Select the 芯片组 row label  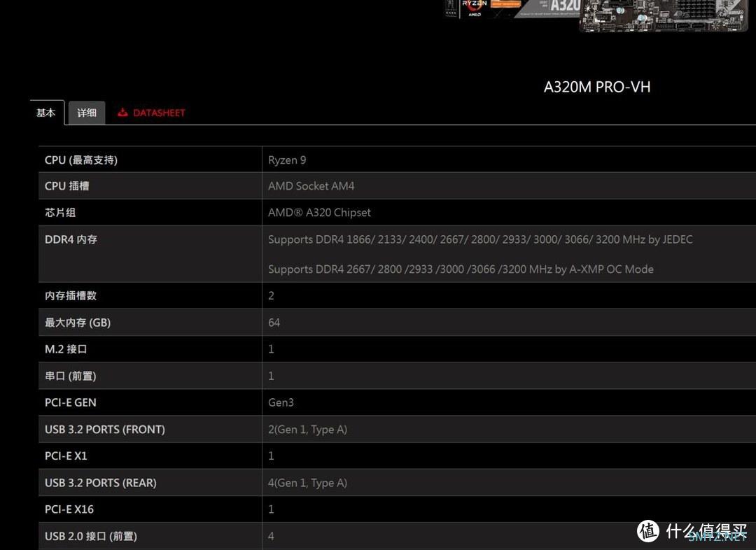click(60, 213)
